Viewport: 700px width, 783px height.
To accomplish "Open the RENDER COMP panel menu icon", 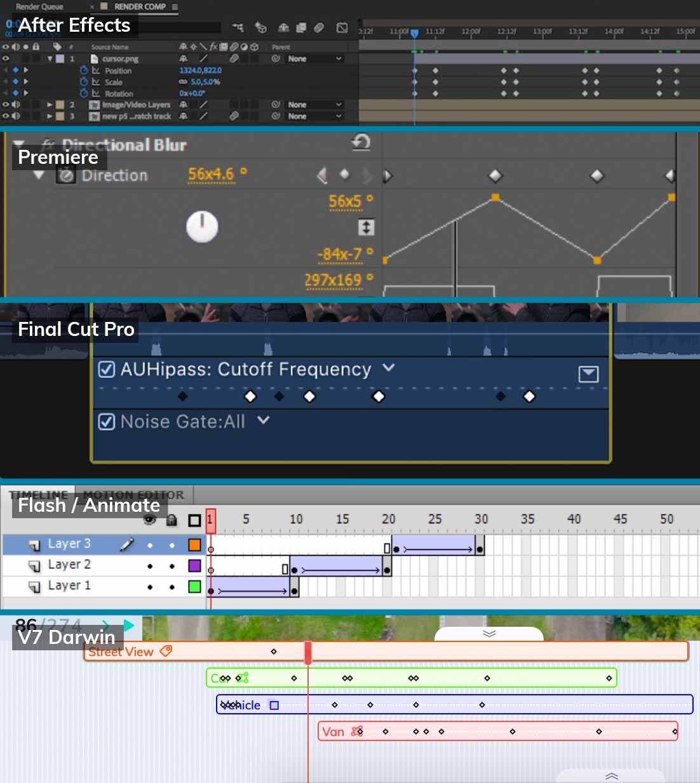I will pyautogui.click(x=175, y=6).
